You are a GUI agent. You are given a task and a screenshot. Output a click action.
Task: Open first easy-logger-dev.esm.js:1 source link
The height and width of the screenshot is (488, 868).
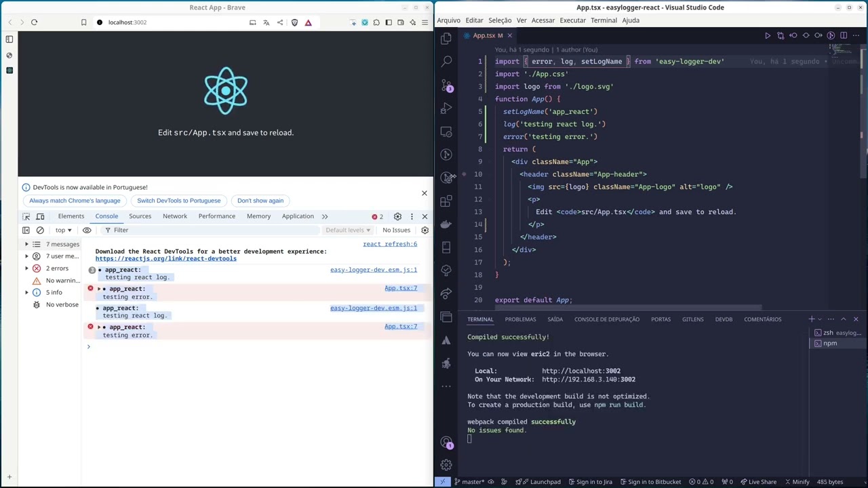tap(374, 270)
